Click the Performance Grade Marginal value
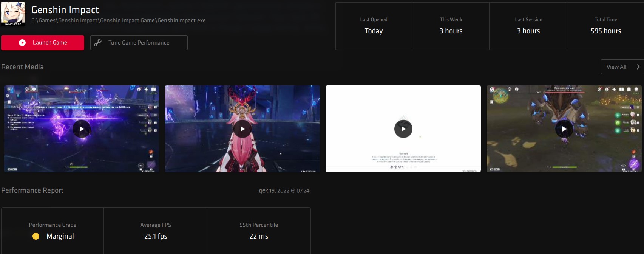Viewport: 644px width, 254px height. tap(60, 236)
